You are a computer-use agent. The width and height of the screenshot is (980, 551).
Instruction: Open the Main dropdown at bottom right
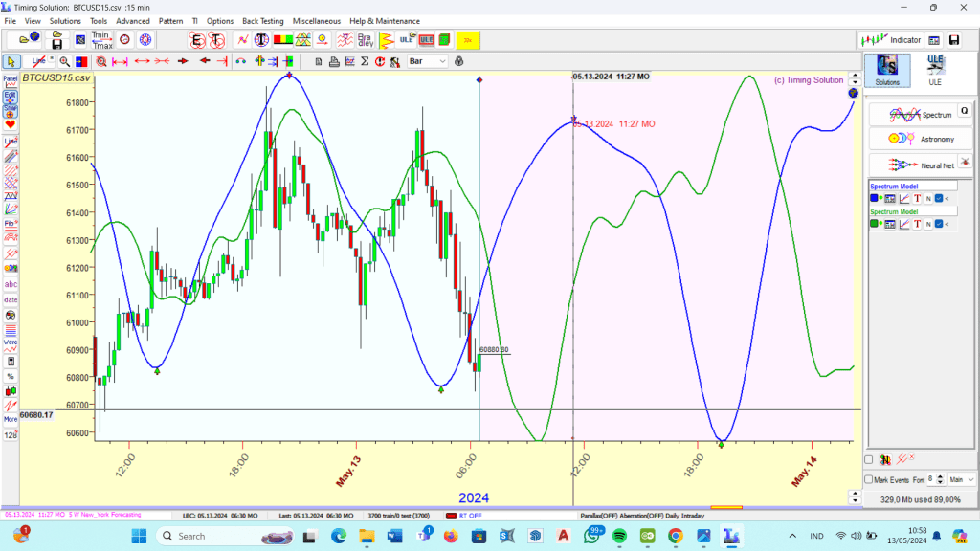(961, 479)
